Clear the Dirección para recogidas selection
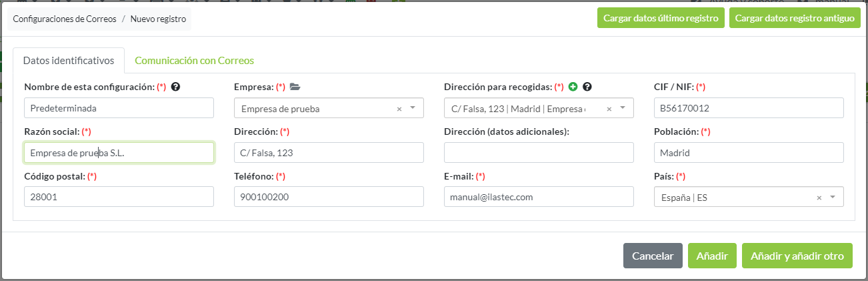 pyautogui.click(x=609, y=109)
